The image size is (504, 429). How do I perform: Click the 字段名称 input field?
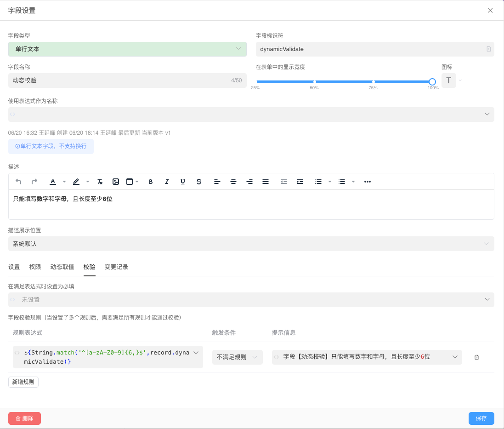click(119, 80)
